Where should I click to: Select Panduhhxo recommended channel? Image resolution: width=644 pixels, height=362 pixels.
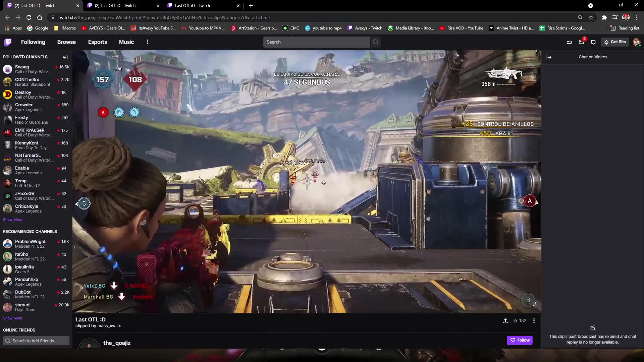tap(36, 282)
